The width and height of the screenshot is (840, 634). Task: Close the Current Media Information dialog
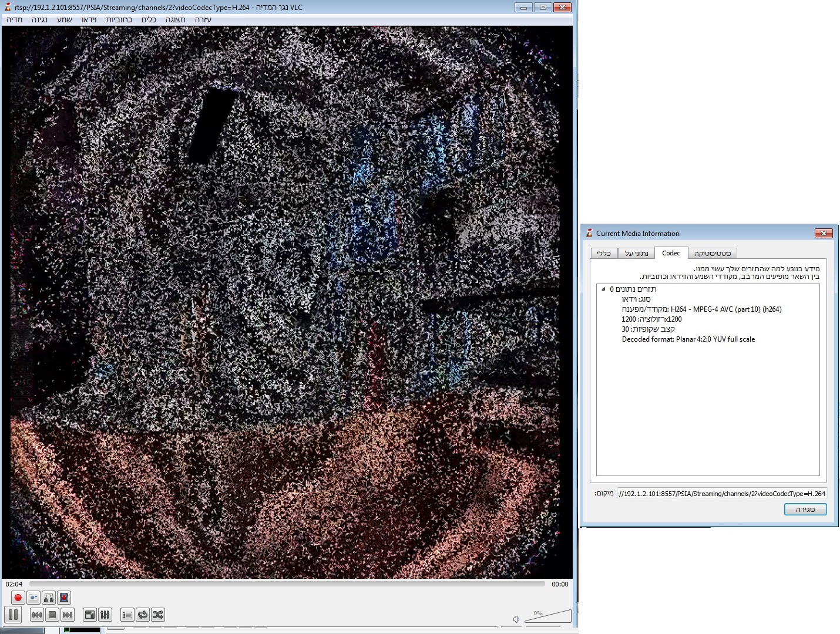point(824,234)
